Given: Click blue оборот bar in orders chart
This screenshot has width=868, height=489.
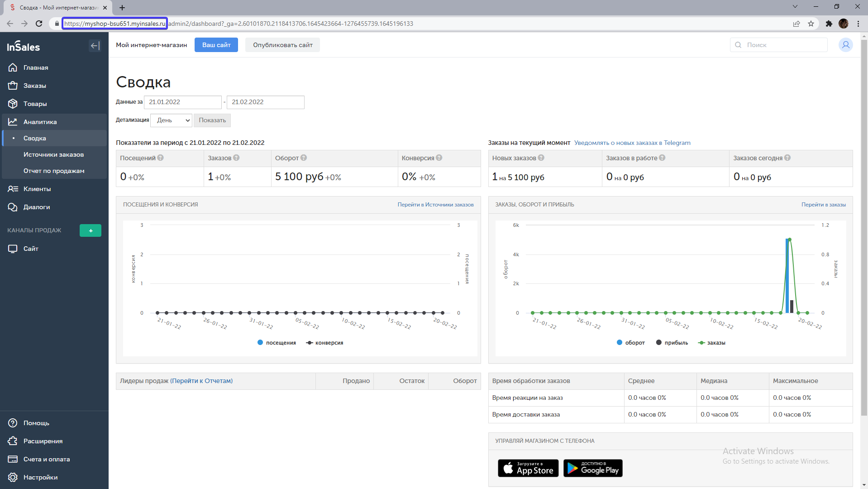Looking at the screenshot, I should coord(787,276).
